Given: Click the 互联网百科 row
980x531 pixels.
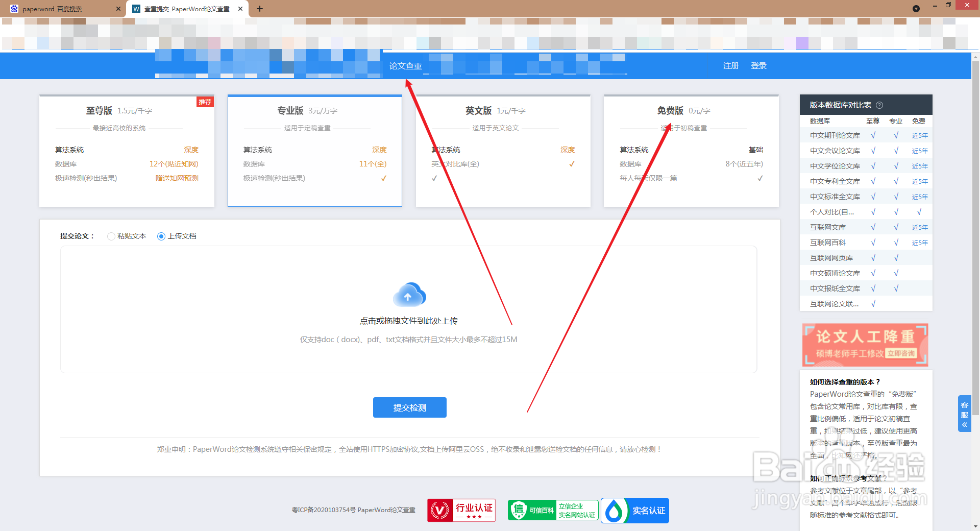Looking at the screenshot, I should click(x=866, y=243).
